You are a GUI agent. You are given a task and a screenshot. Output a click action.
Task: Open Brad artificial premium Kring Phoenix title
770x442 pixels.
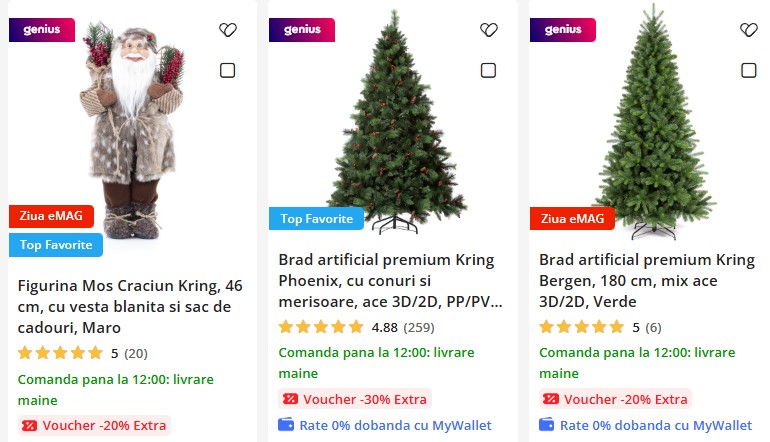tap(390, 280)
